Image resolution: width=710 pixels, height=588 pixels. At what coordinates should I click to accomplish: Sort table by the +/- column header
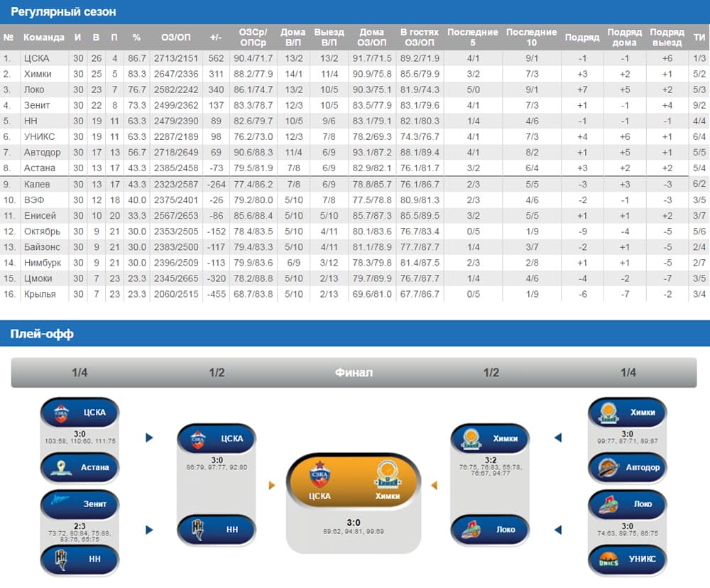coord(216,38)
